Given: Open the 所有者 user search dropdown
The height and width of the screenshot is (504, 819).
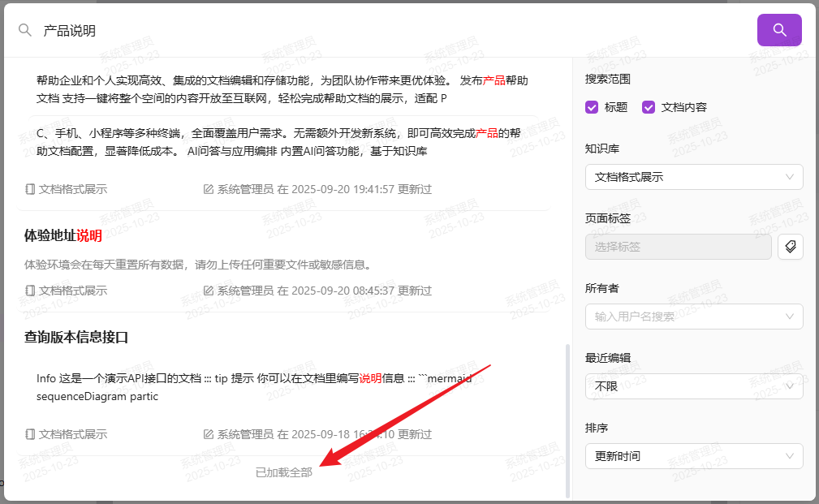Looking at the screenshot, I should click(694, 317).
